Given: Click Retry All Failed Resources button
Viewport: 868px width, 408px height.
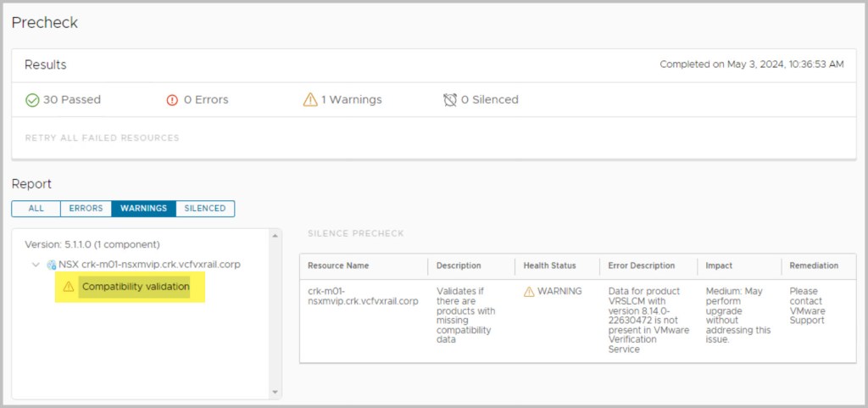Looking at the screenshot, I should pyautogui.click(x=102, y=137).
